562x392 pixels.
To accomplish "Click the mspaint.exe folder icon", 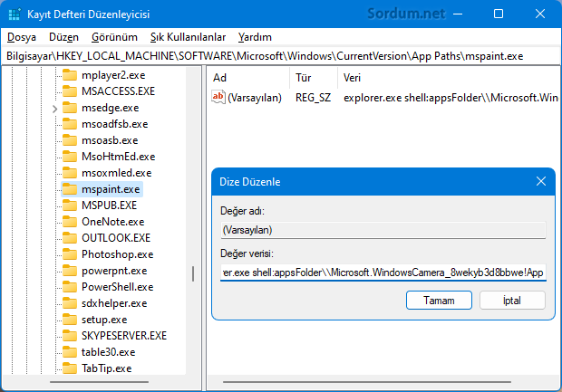I will pos(70,189).
